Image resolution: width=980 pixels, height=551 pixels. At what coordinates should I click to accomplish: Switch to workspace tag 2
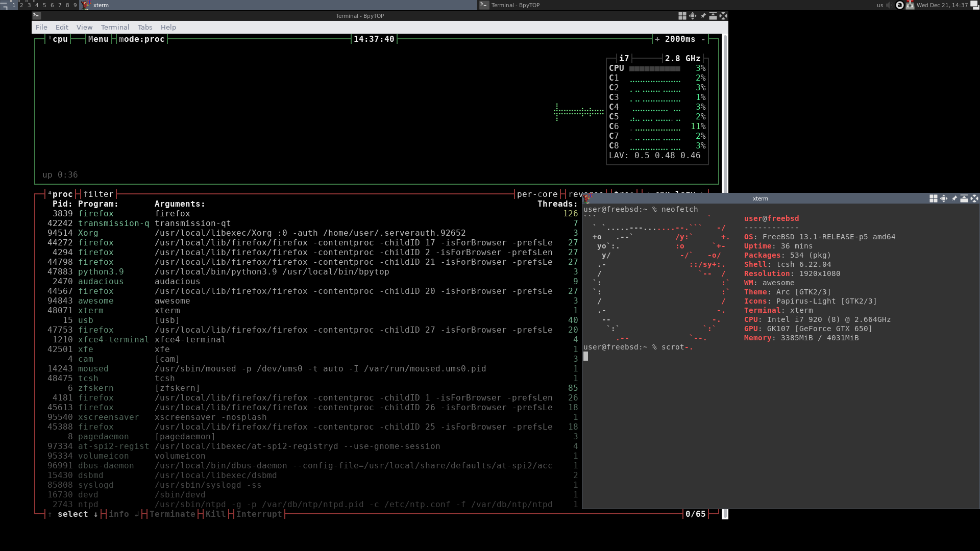click(21, 5)
